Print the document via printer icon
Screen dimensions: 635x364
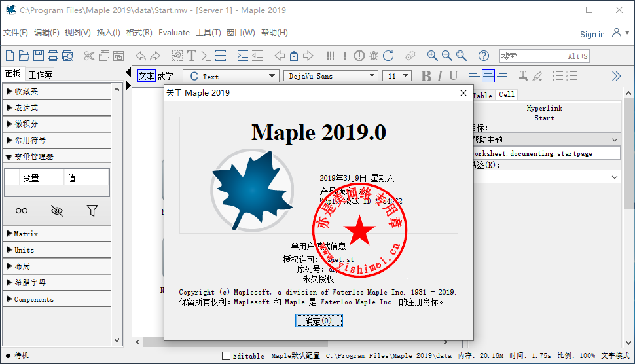pos(53,56)
